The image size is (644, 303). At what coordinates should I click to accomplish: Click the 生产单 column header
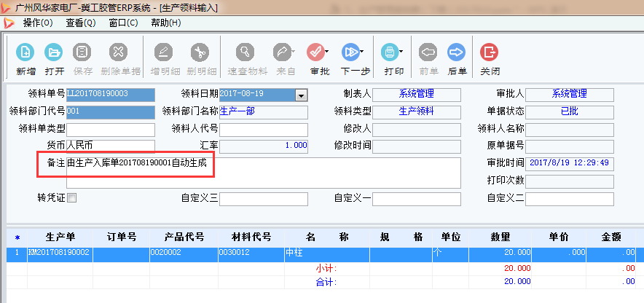60,237
